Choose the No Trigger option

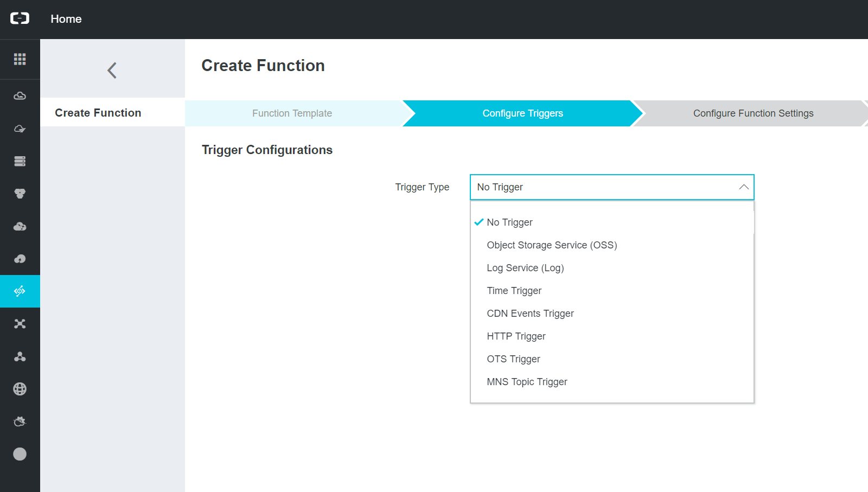point(612,222)
